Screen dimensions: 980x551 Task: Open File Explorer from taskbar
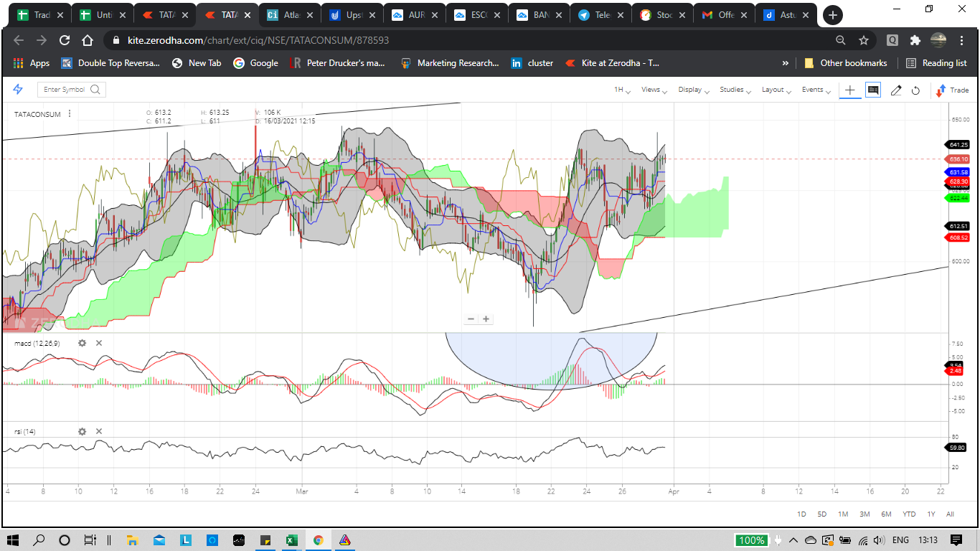[x=132, y=540]
